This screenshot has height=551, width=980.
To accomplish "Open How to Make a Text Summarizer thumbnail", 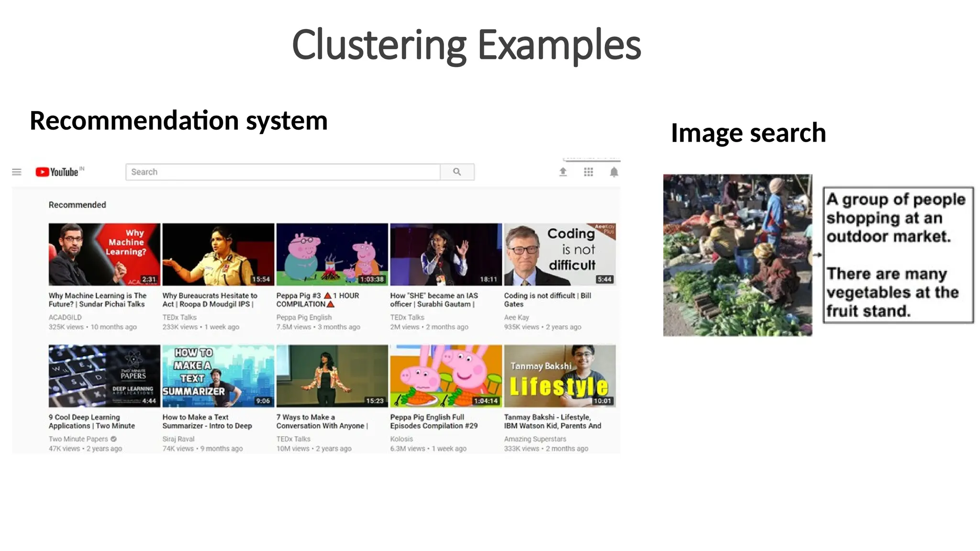I will [x=218, y=376].
